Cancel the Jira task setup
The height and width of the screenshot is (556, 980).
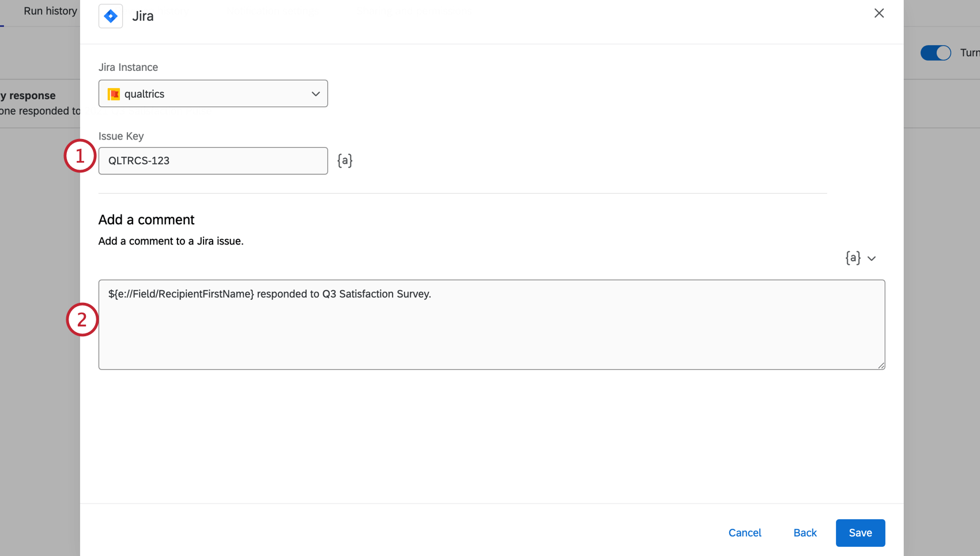[x=744, y=532]
